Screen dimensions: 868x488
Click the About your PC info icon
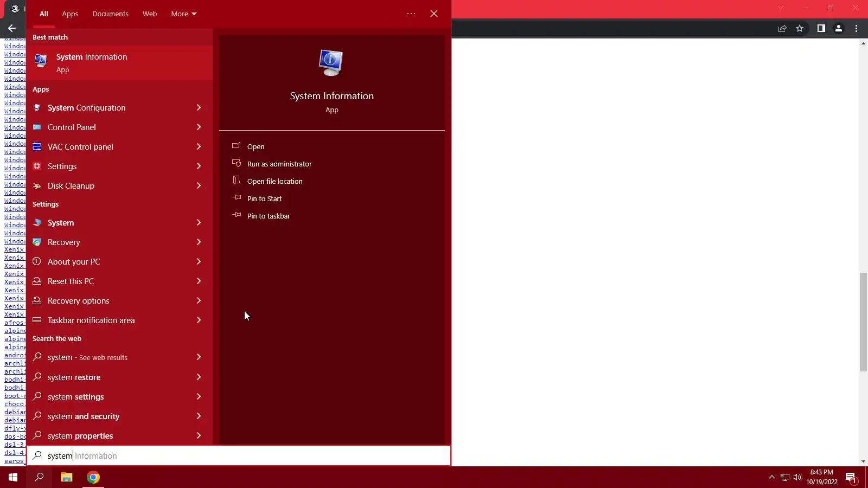[37, 261]
